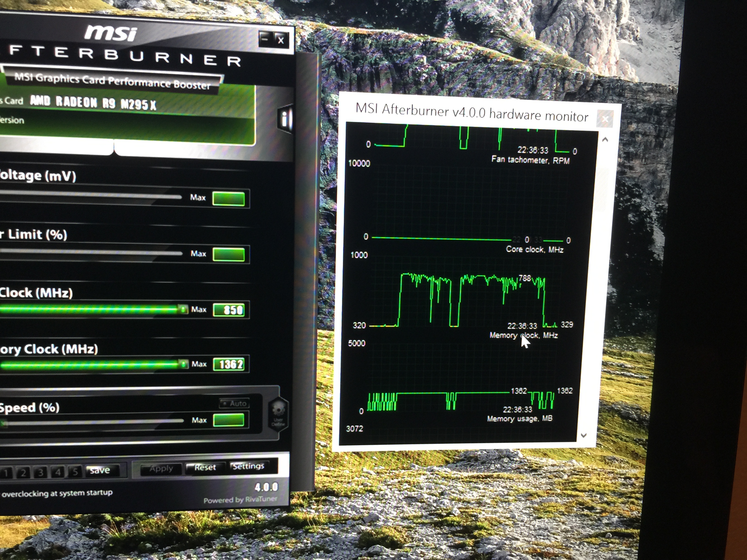Click the Memory Clock slider handle
Viewport: 747px width, 560px height.
pyautogui.click(x=183, y=364)
